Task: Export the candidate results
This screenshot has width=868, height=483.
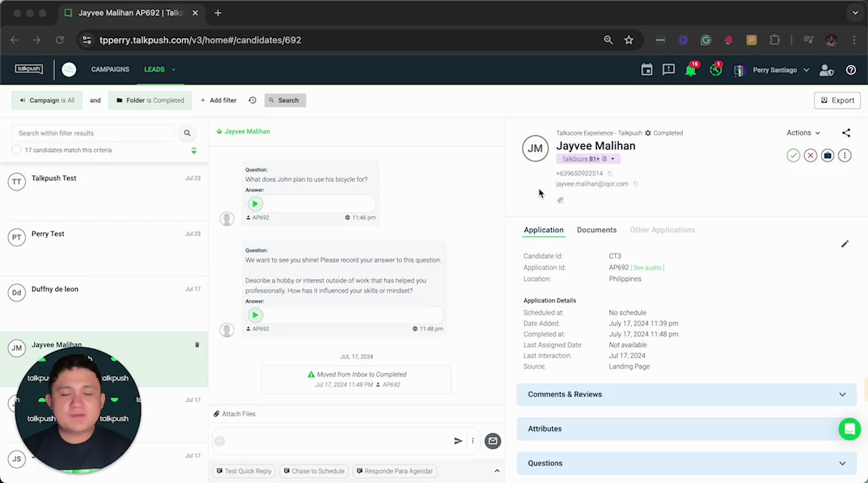Action: coord(837,101)
